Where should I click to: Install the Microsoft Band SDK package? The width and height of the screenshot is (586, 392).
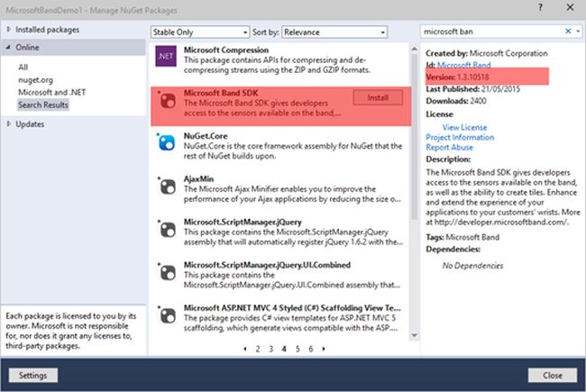point(378,97)
